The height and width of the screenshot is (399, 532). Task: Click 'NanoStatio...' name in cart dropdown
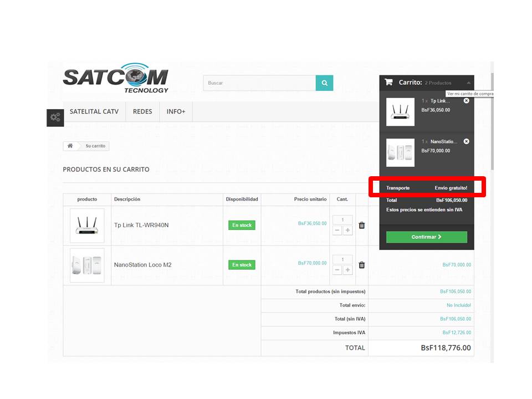click(444, 141)
